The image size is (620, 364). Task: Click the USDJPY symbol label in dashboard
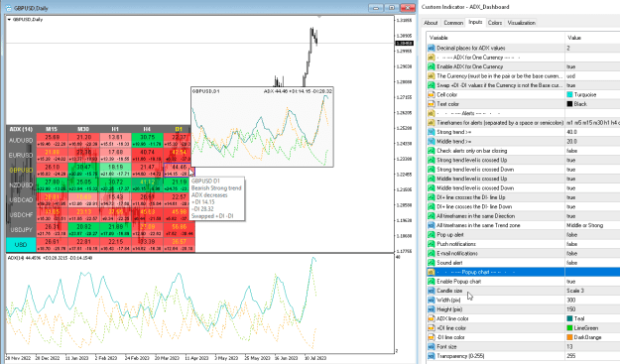click(x=21, y=230)
